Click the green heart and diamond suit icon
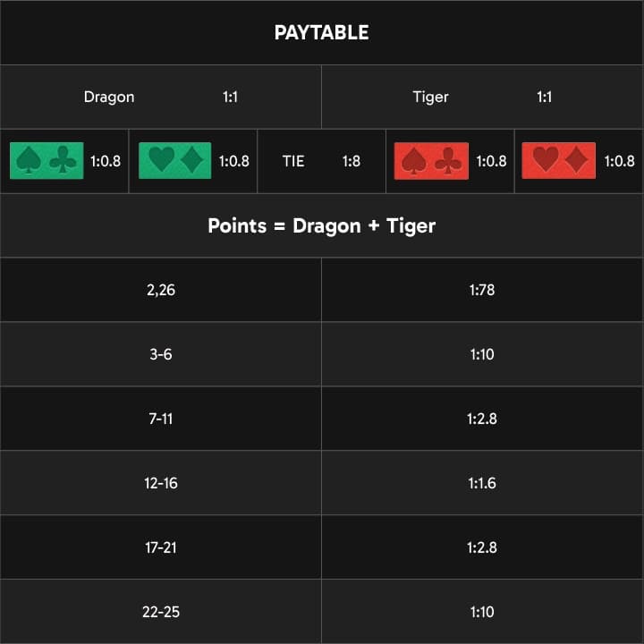Image resolution: width=644 pixels, height=644 pixels. [175, 161]
